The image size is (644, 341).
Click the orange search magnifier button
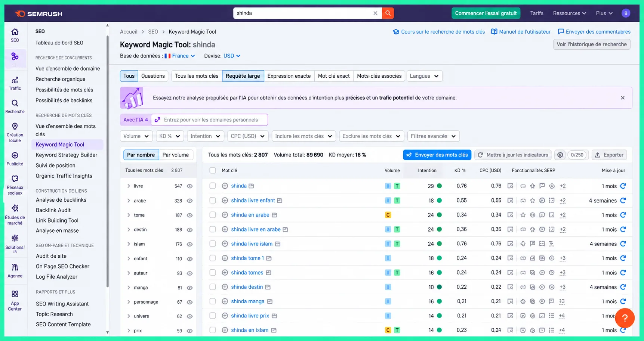point(388,13)
